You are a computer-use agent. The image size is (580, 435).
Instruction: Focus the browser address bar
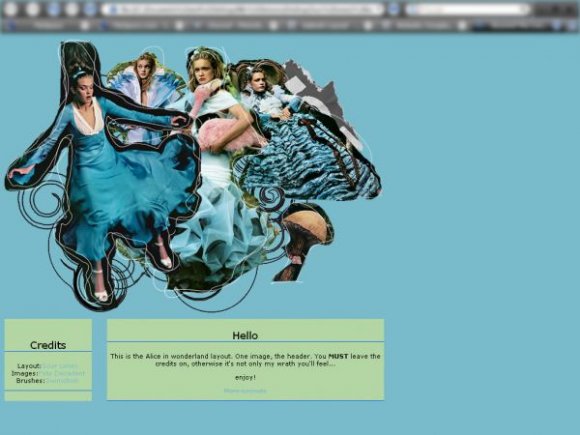[244, 9]
